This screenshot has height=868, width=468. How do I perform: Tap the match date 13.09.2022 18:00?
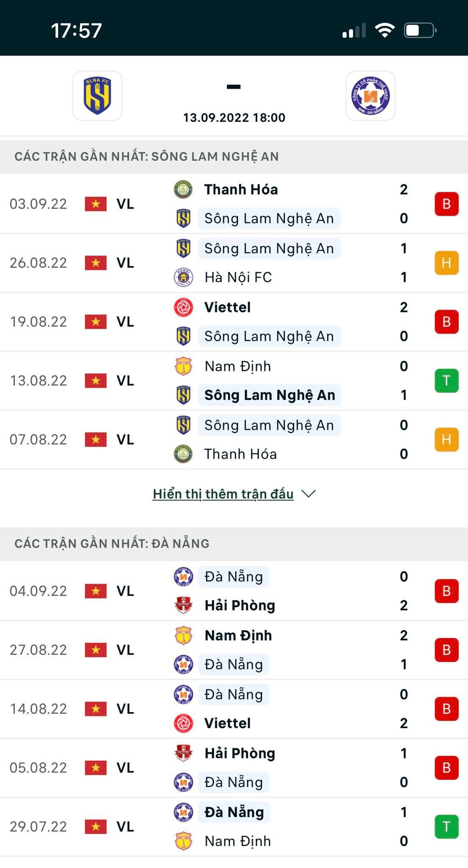point(234,117)
